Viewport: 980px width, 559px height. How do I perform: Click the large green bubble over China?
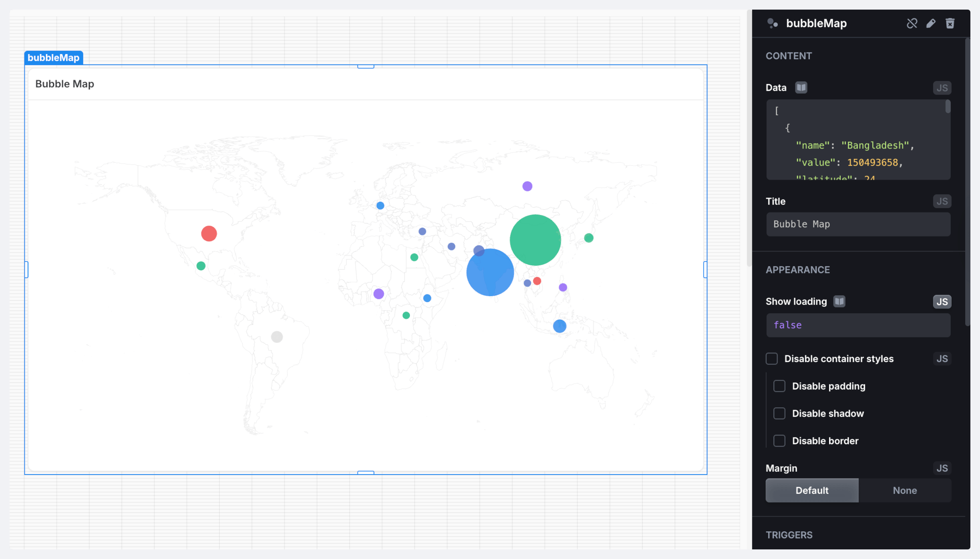pyautogui.click(x=535, y=240)
